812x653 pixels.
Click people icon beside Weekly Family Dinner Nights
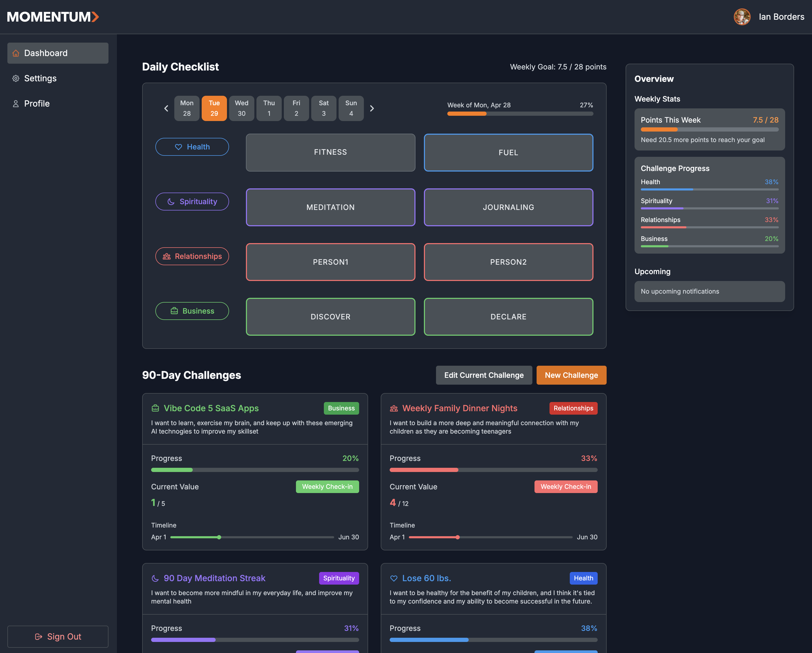(x=394, y=408)
